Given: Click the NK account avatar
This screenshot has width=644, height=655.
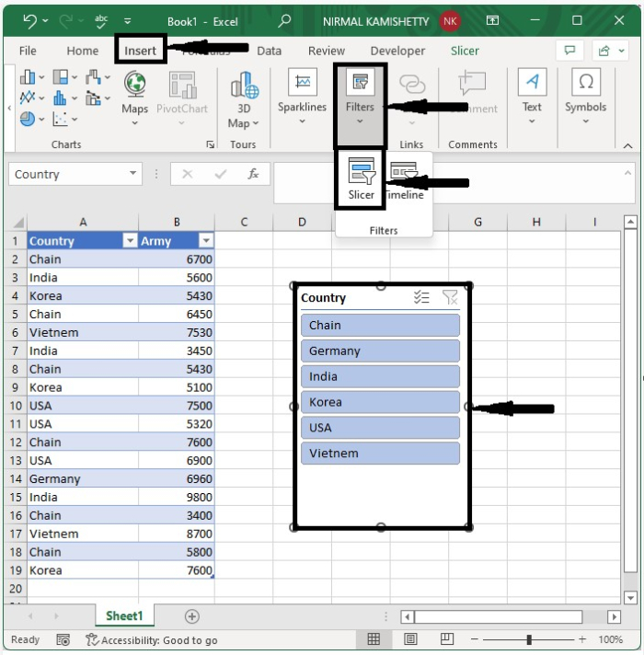Looking at the screenshot, I should tap(450, 21).
